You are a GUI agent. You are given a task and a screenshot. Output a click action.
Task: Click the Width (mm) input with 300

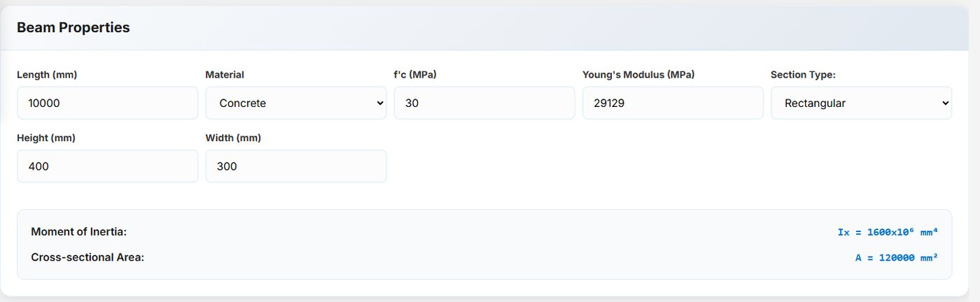pyautogui.click(x=296, y=166)
